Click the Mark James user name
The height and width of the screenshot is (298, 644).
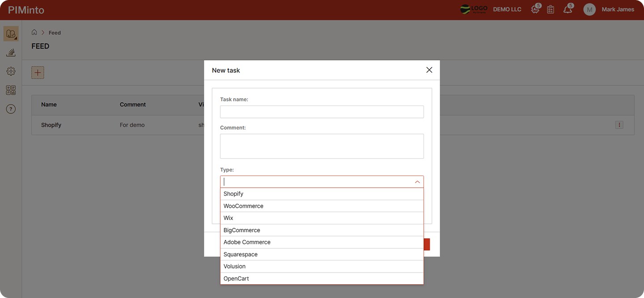(618, 9)
